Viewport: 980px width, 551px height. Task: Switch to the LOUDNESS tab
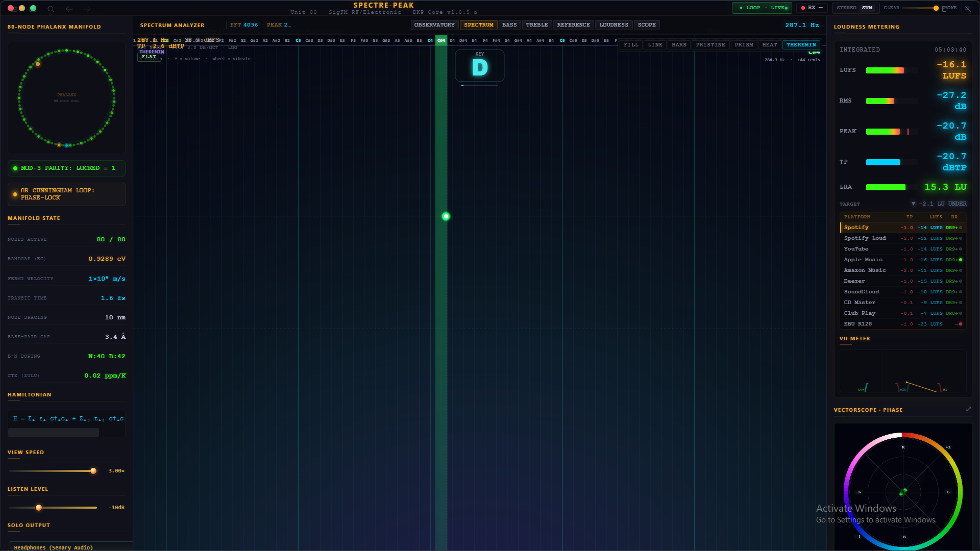(x=614, y=25)
